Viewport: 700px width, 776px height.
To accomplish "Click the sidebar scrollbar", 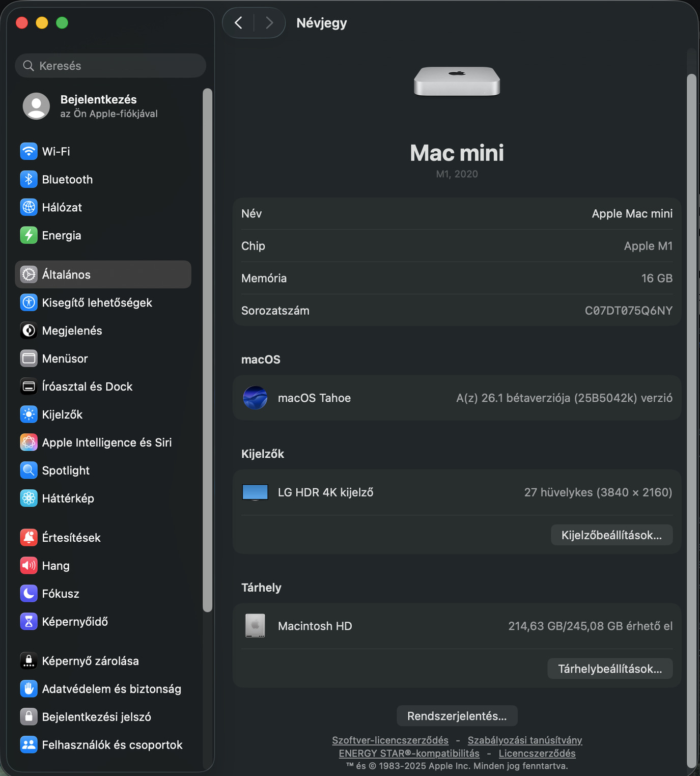I will 207,350.
